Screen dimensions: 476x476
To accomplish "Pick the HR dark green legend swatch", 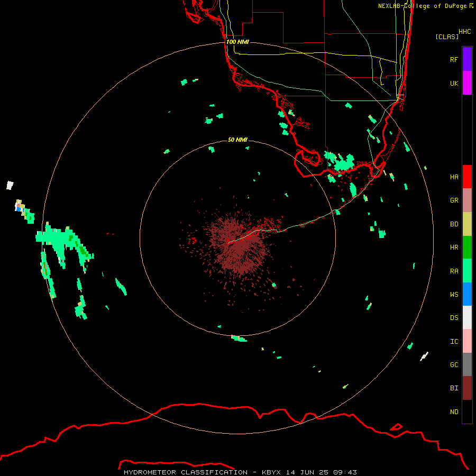I will (467, 248).
